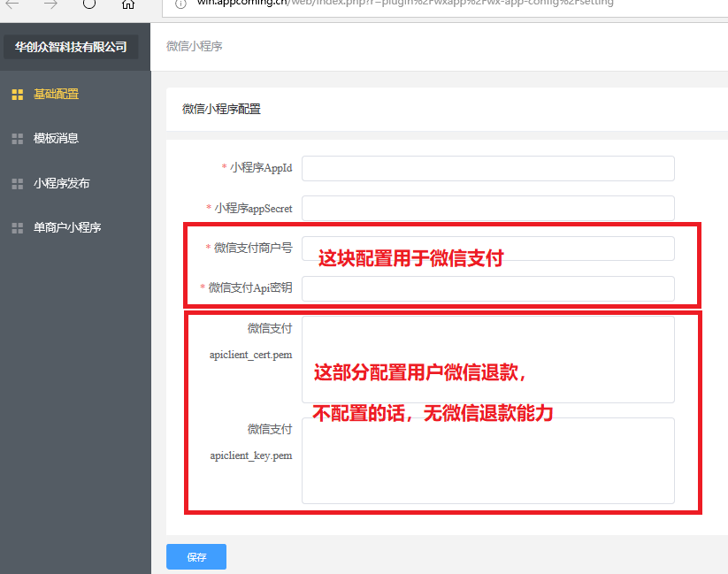Click the apiclient_cert.pem textarea

488,360
